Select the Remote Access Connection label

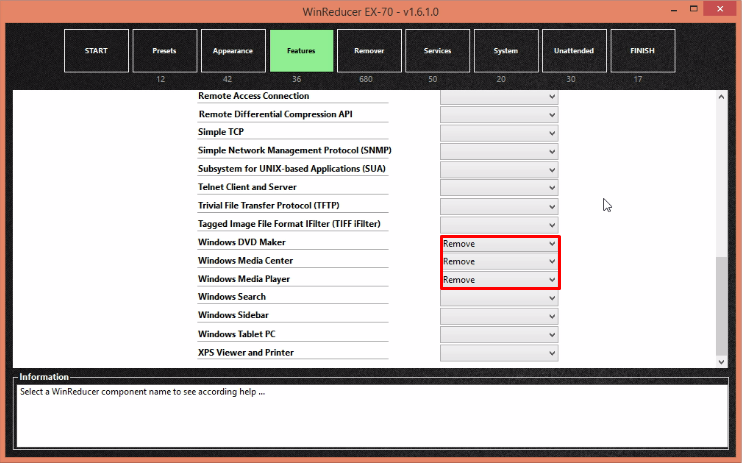pyautogui.click(x=253, y=96)
